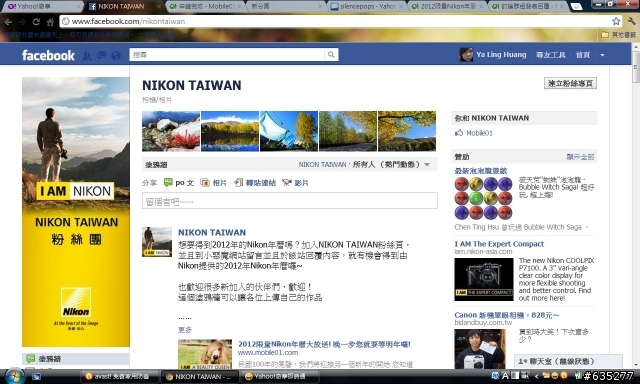Bookmark this page with the star icon
Screen dimensions: 640x384
pos(616,21)
